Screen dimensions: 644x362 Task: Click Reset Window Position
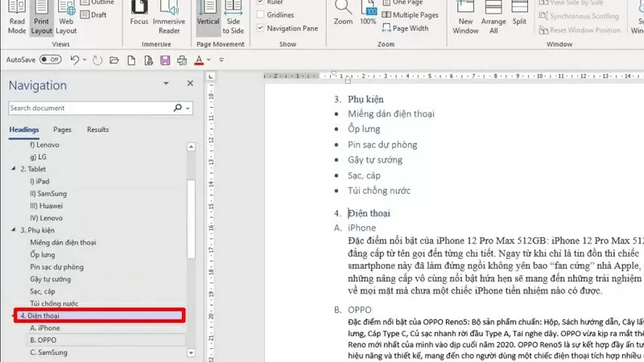(x=580, y=31)
